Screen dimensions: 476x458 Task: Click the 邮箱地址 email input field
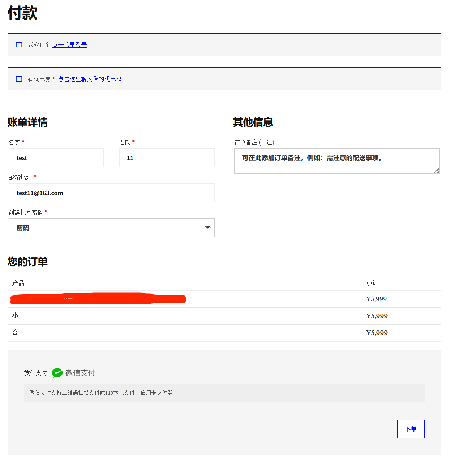(x=112, y=193)
